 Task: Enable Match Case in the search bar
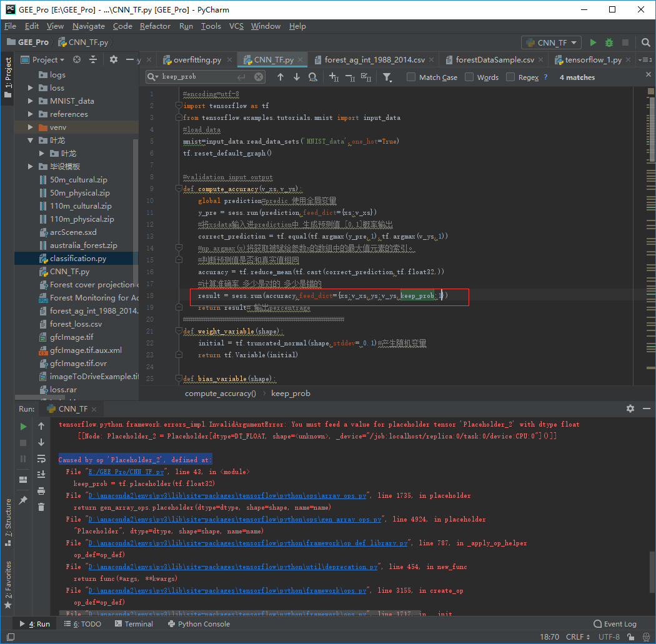[410, 77]
